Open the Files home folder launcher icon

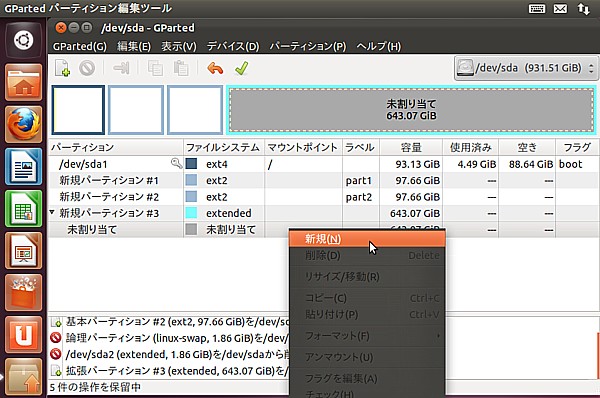[23, 83]
